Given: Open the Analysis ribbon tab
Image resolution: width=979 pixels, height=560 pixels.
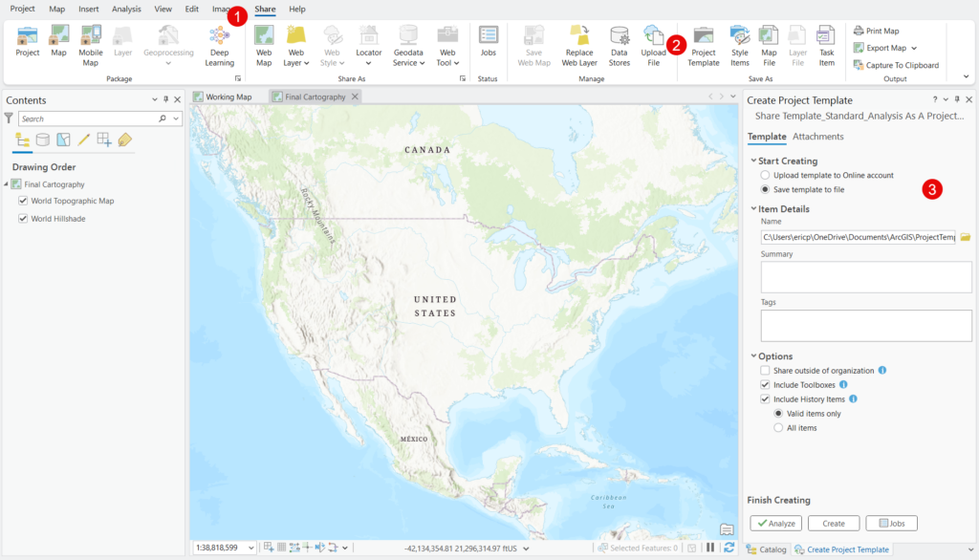Looking at the screenshot, I should (126, 9).
